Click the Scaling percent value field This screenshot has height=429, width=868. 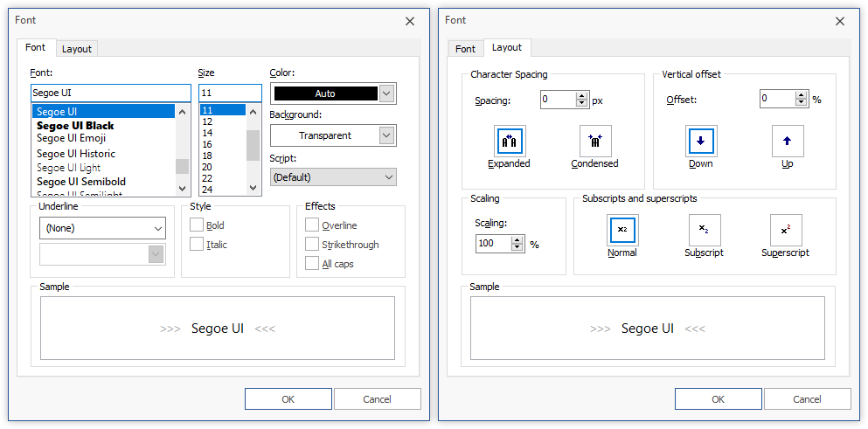[x=493, y=244]
